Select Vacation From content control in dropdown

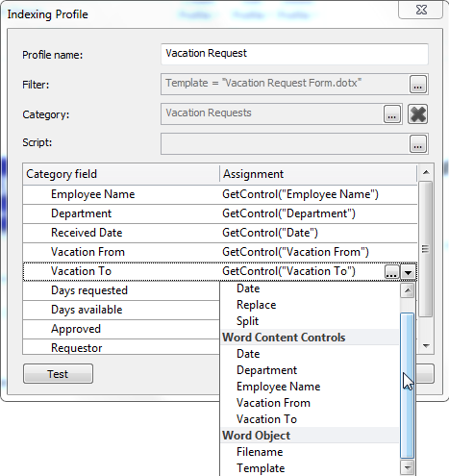pos(310,403)
